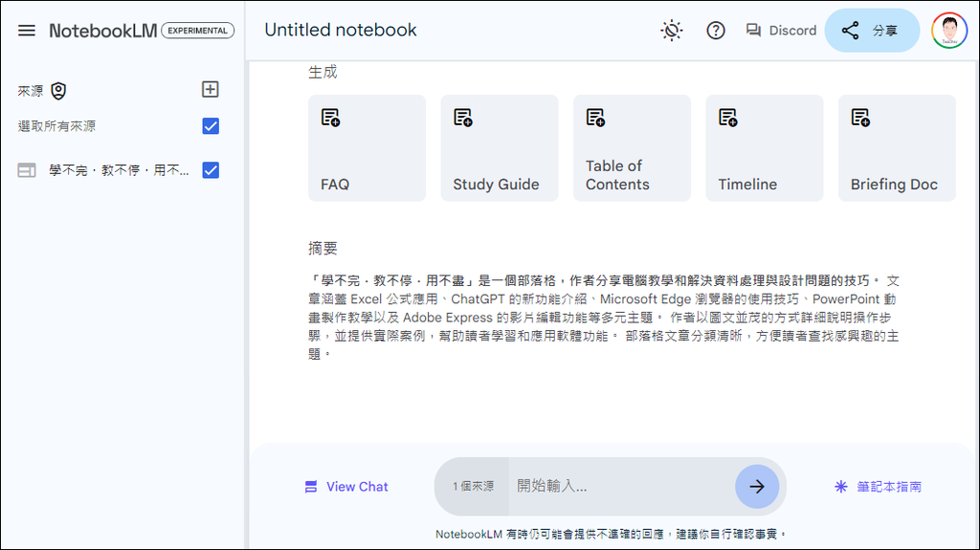Send the message with the arrow button
Image resolution: width=980 pixels, height=550 pixels.
pyautogui.click(x=757, y=486)
